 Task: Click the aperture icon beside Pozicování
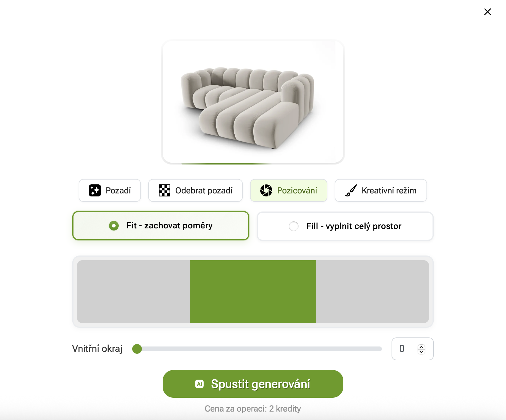tap(266, 190)
